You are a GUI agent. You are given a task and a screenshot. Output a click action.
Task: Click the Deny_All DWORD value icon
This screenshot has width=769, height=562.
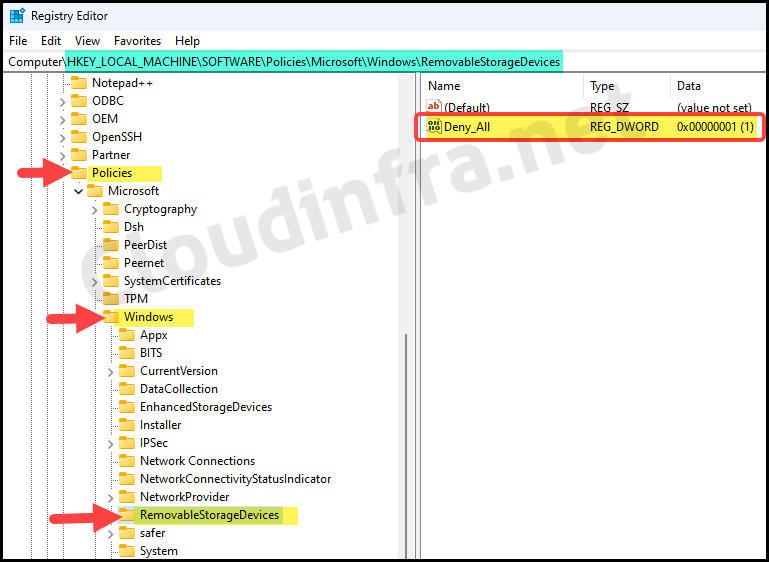click(434, 127)
